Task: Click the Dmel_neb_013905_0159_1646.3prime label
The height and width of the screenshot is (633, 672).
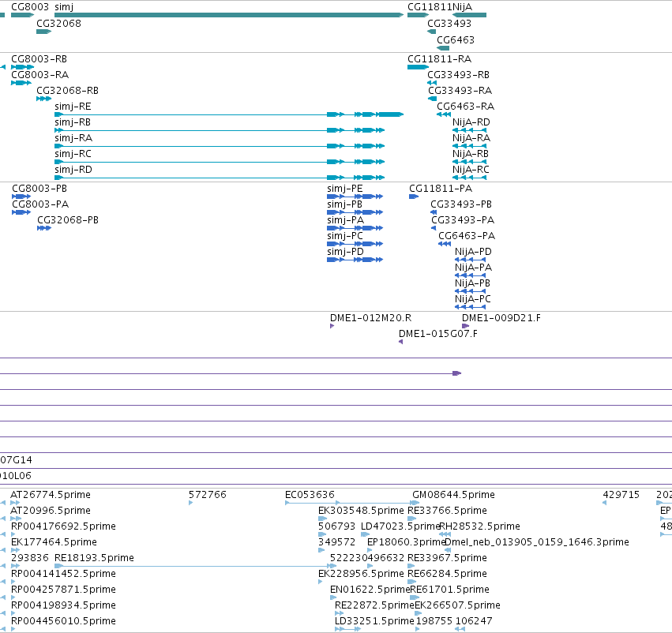Action: click(x=537, y=543)
